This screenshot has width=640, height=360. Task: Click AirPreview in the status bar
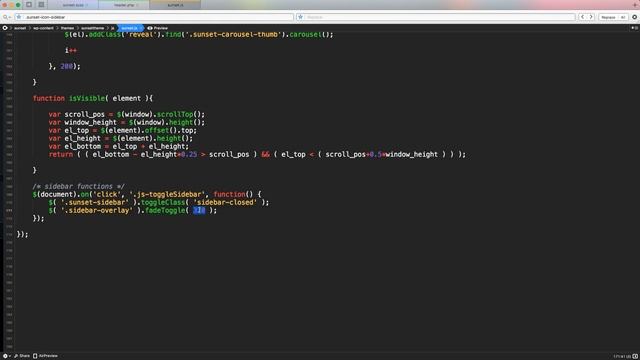(x=45, y=356)
